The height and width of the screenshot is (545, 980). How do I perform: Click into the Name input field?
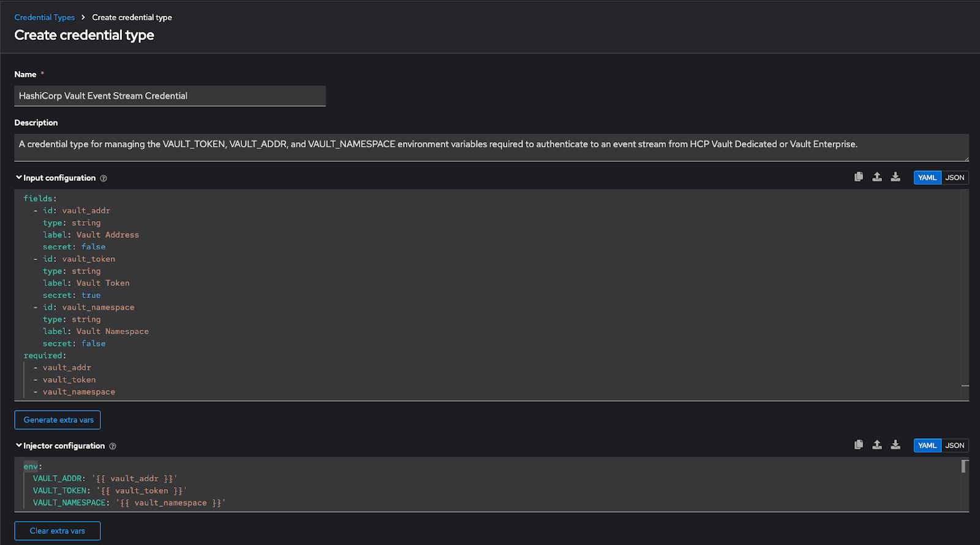pos(170,96)
